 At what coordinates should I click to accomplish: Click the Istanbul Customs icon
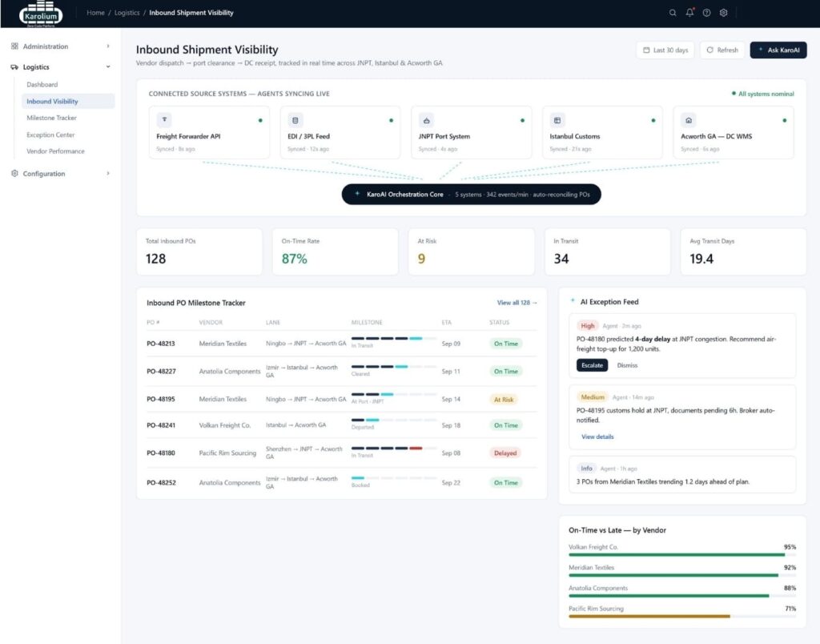point(557,120)
